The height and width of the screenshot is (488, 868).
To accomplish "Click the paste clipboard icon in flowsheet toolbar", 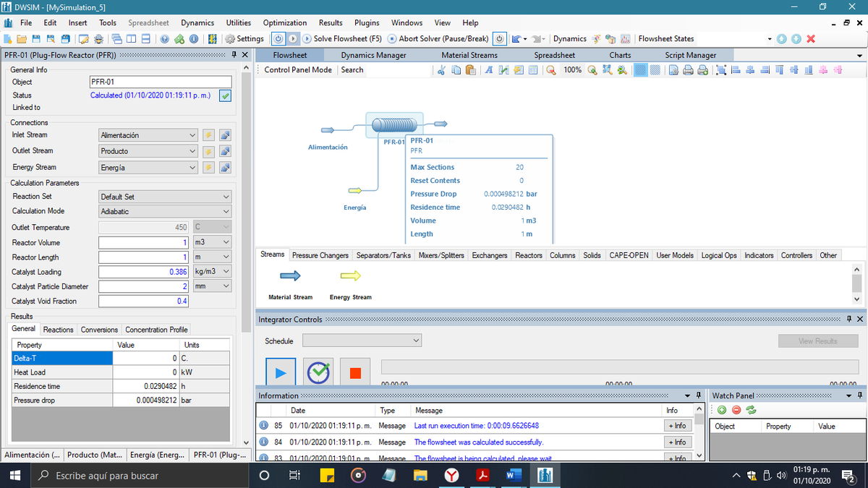I will (471, 70).
